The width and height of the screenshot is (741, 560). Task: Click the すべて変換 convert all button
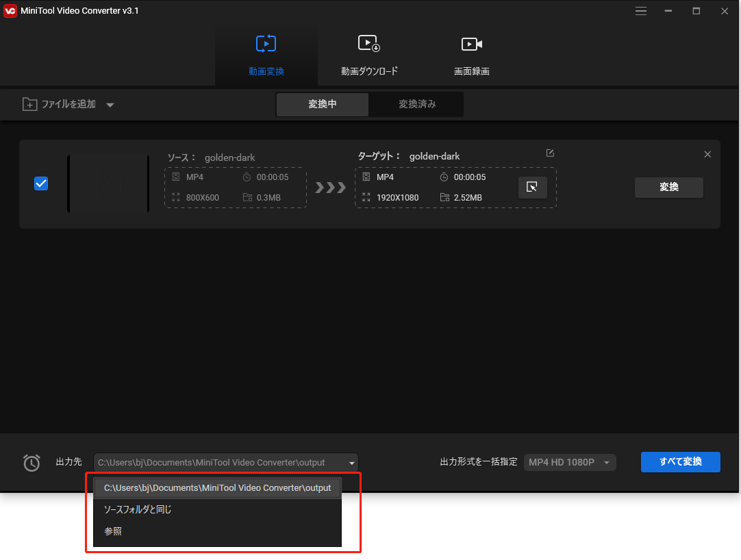(x=681, y=461)
